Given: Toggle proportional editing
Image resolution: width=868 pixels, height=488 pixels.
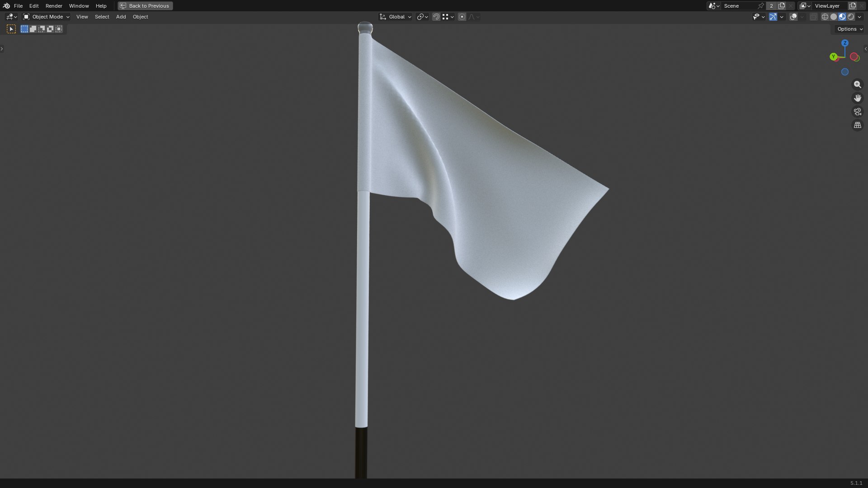Looking at the screenshot, I should [462, 17].
